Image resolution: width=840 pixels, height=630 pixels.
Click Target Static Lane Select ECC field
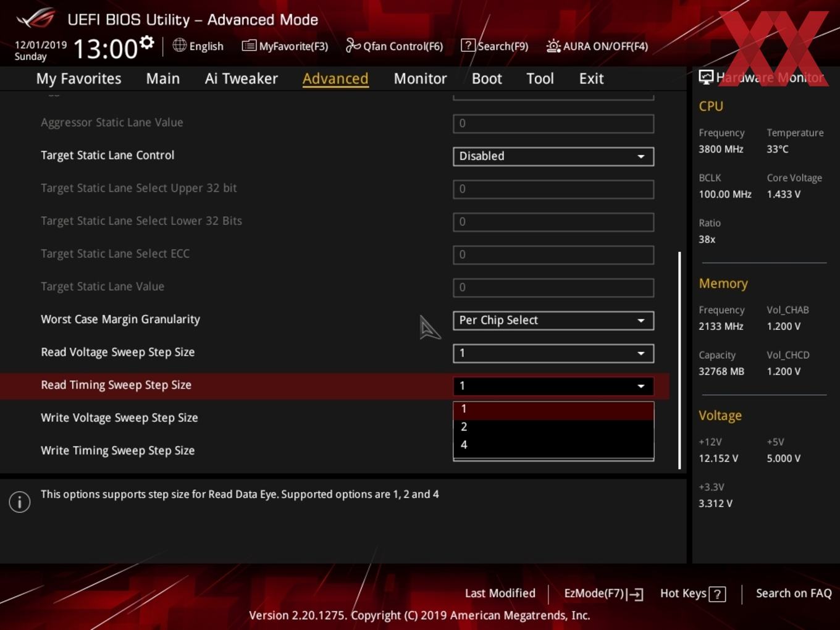[x=553, y=254]
